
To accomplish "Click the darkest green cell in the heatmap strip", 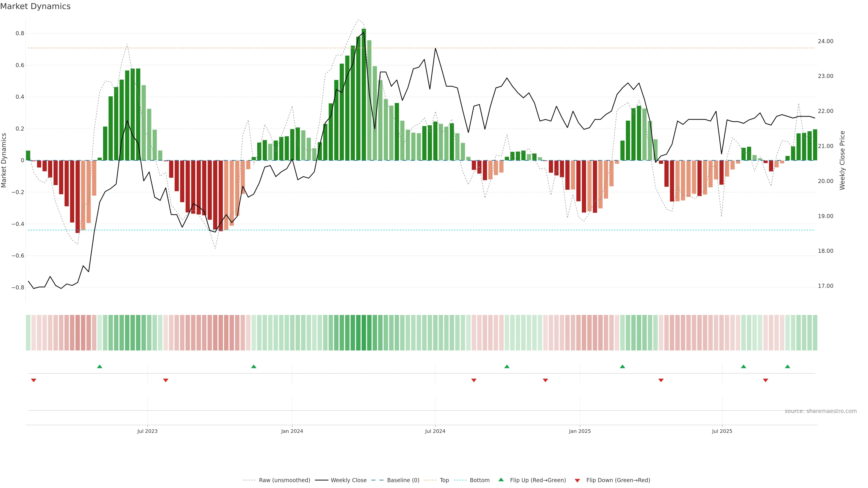I will coord(363,333).
